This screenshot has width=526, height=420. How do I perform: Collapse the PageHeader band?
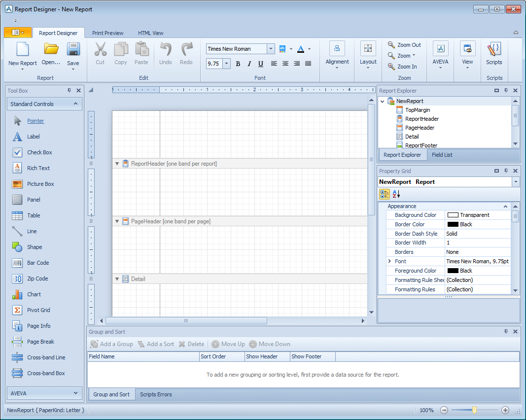point(117,221)
